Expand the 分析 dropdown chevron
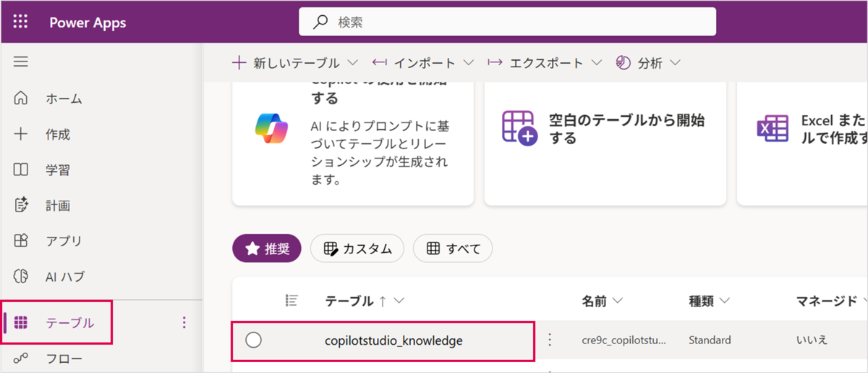Screen dimensions: 868x373 [x=675, y=63]
